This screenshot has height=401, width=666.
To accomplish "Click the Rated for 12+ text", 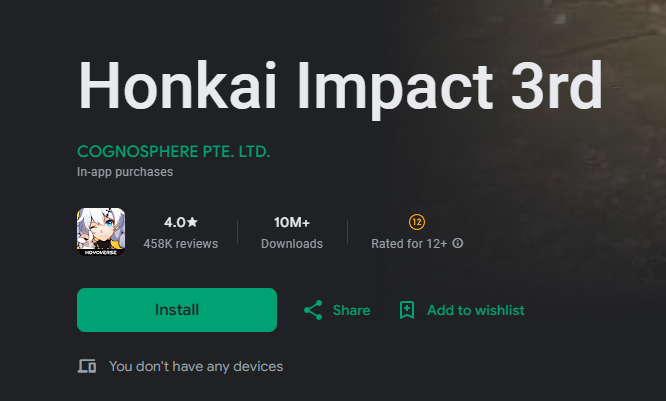I will pos(409,244).
